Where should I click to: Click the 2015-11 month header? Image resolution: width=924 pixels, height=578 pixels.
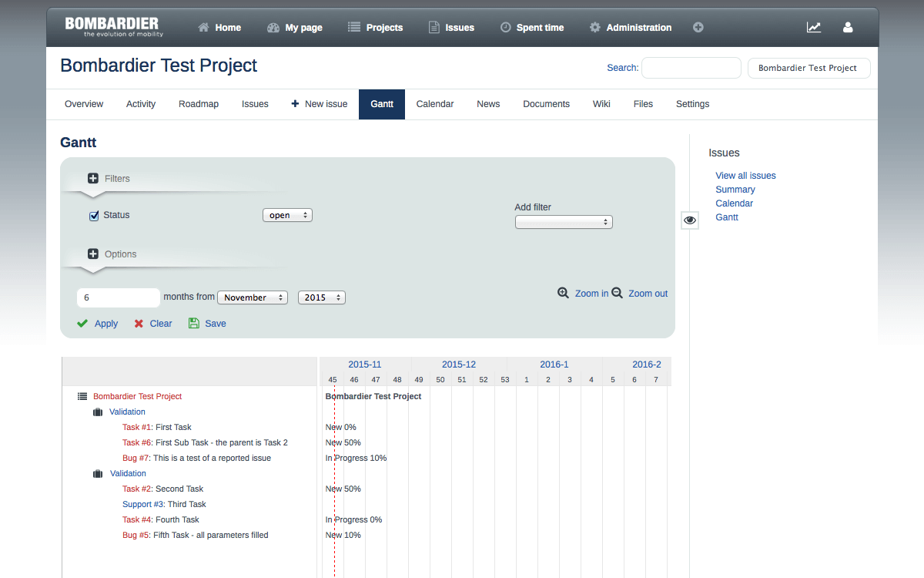point(365,365)
